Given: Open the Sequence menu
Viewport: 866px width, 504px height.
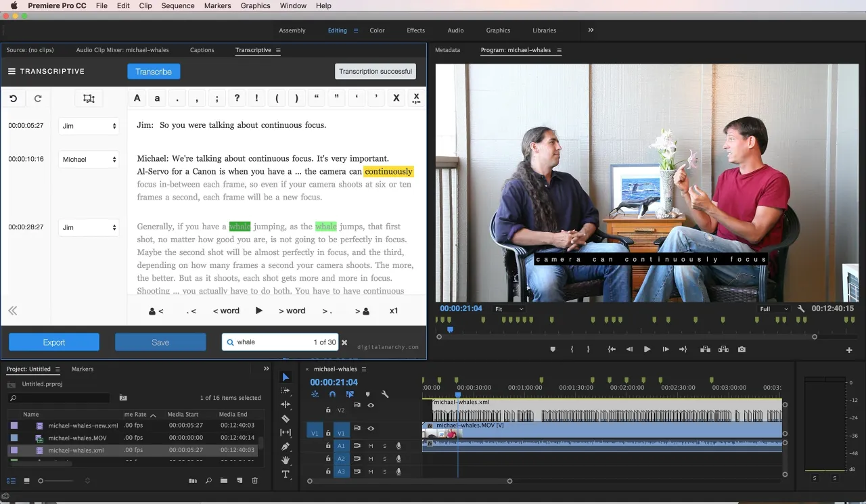Looking at the screenshot, I should pos(178,5).
